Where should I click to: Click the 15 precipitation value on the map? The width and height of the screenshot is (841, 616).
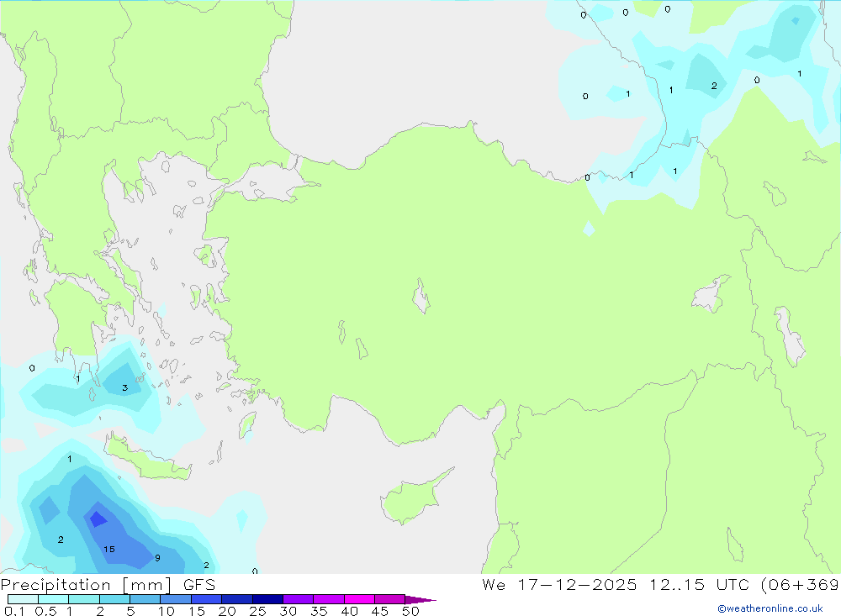coord(108,549)
